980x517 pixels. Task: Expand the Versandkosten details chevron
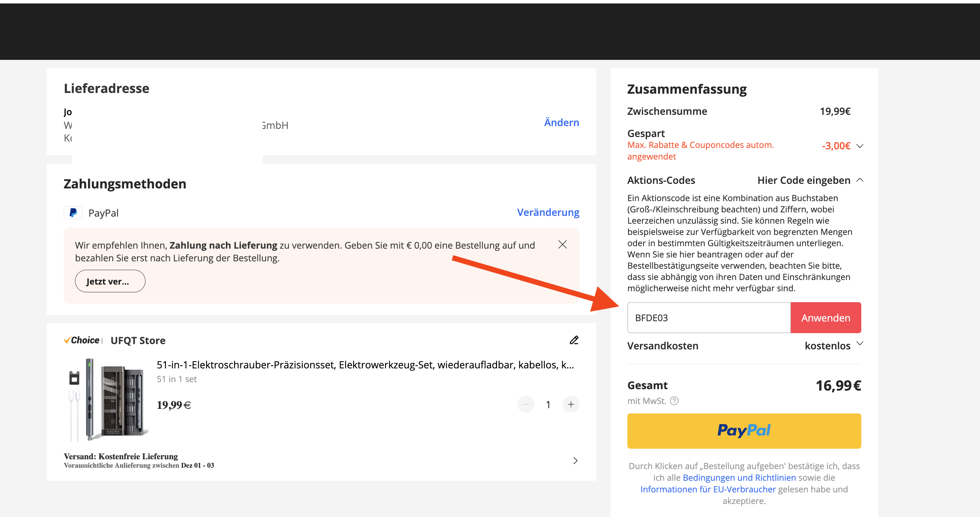(860, 343)
